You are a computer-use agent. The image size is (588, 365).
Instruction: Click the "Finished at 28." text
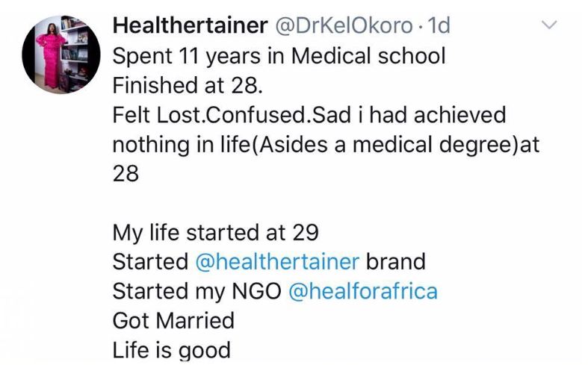tap(188, 85)
